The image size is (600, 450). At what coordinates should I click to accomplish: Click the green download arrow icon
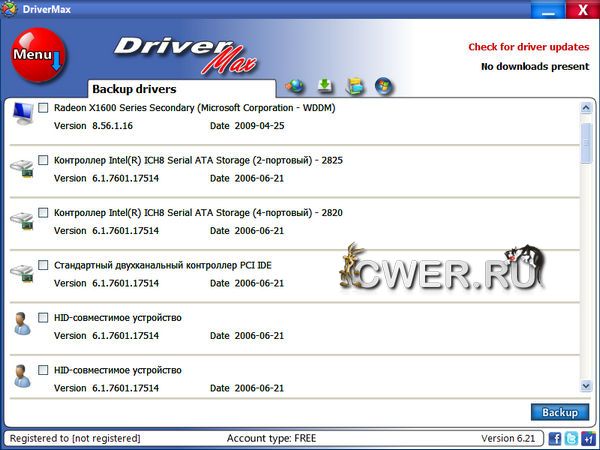coord(324,86)
